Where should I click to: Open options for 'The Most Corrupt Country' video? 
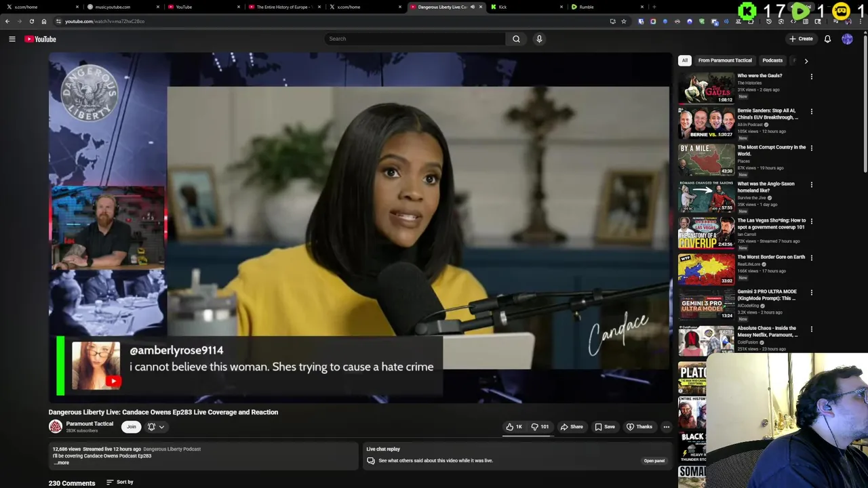pyautogui.click(x=811, y=148)
